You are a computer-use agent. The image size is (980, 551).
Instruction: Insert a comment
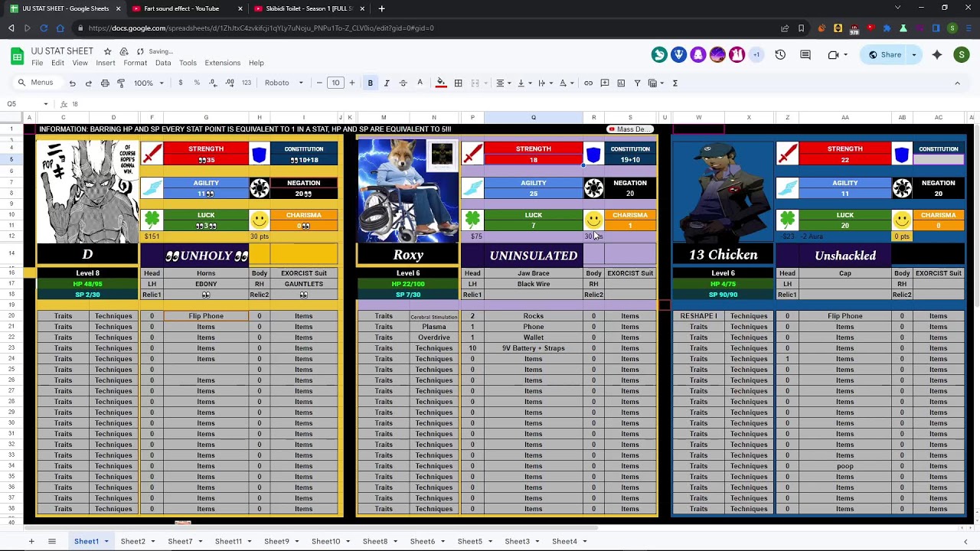pyautogui.click(x=604, y=83)
